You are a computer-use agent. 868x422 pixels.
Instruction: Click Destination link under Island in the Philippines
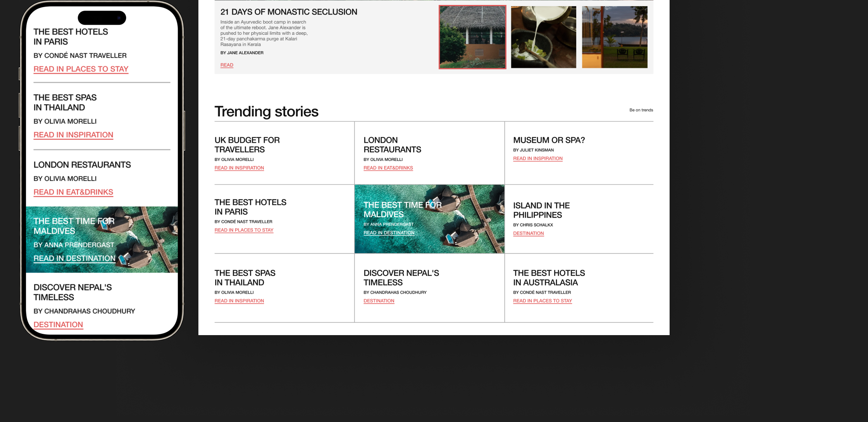[528, 233]
